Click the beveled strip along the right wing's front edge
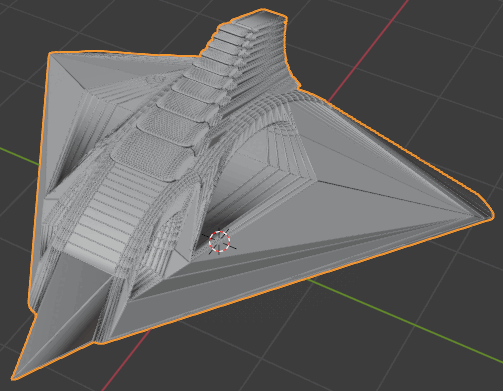 click(x=300, y=267)
